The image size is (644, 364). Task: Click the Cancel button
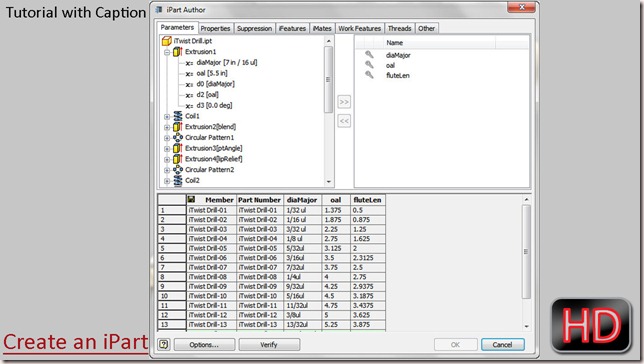502,344
